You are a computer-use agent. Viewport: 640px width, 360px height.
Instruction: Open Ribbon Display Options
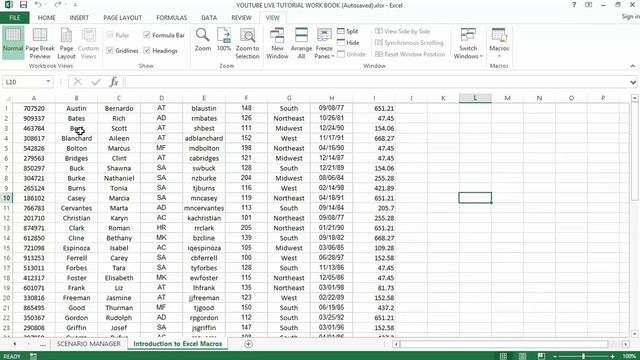pos(588,5)
